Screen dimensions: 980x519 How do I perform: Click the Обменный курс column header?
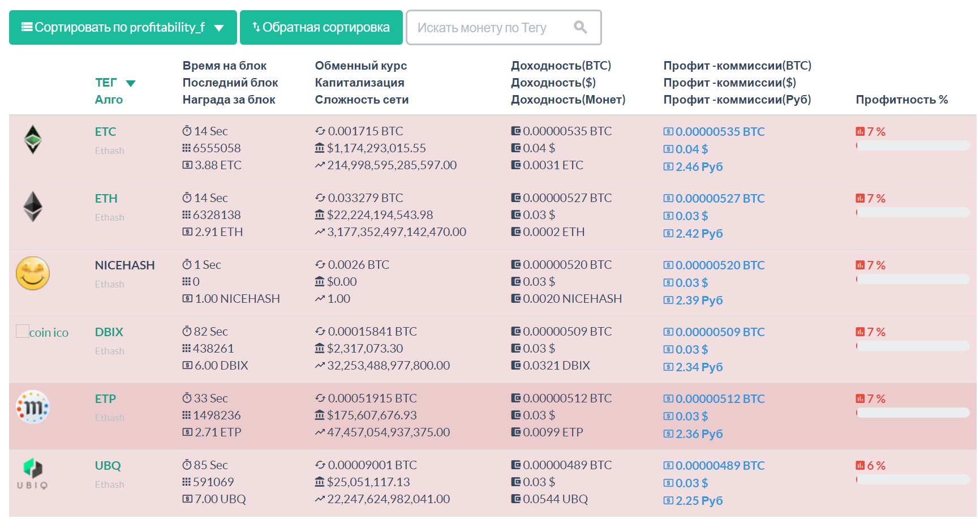click(361, 66)
